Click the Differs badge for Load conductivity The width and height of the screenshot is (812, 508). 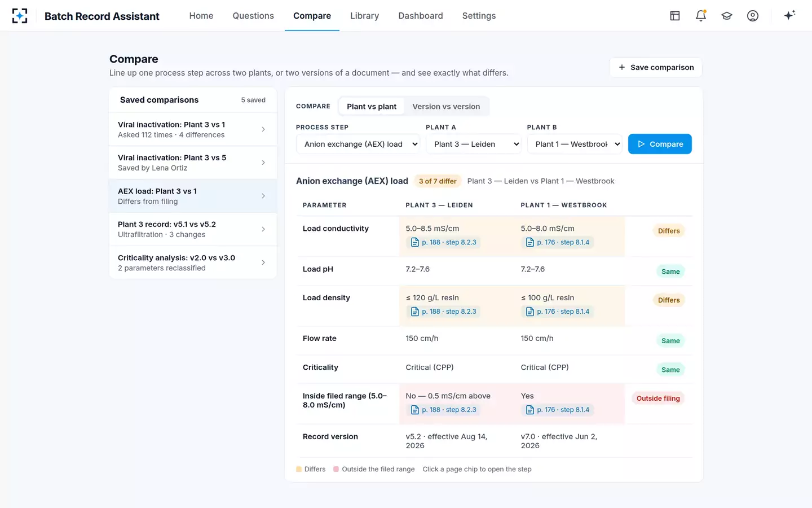669,231
